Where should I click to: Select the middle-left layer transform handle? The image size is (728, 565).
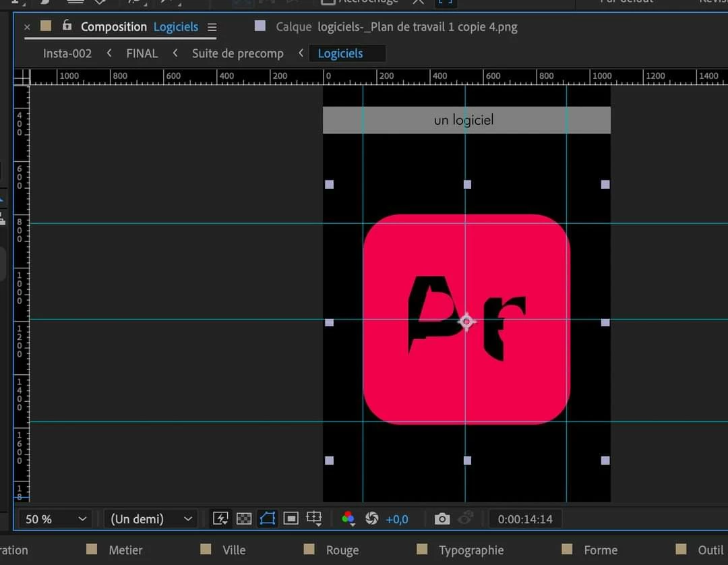click(329, 323)
